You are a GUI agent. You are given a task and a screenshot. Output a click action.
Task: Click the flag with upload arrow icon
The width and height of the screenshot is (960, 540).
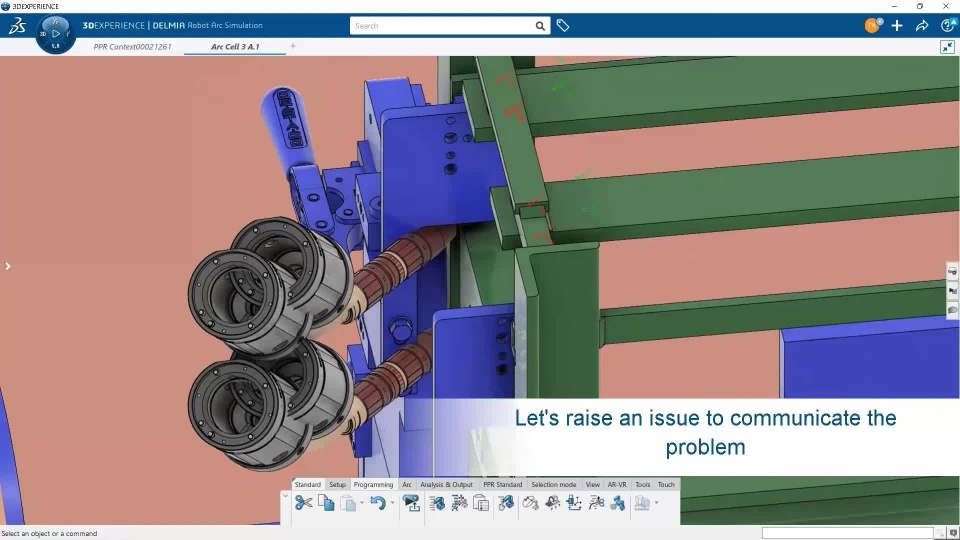411,503
